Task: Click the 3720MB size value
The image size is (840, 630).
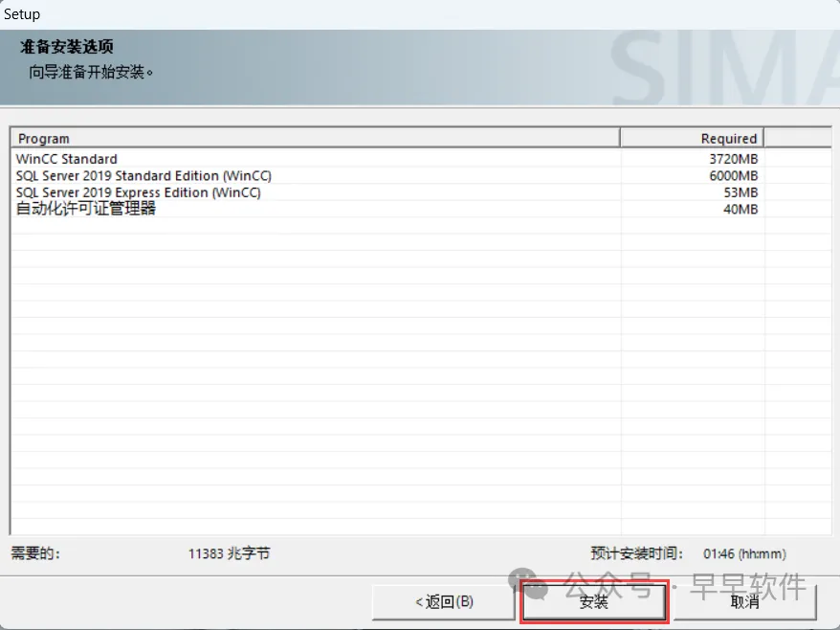Action: pyautogui.click(x=734, y=159)
